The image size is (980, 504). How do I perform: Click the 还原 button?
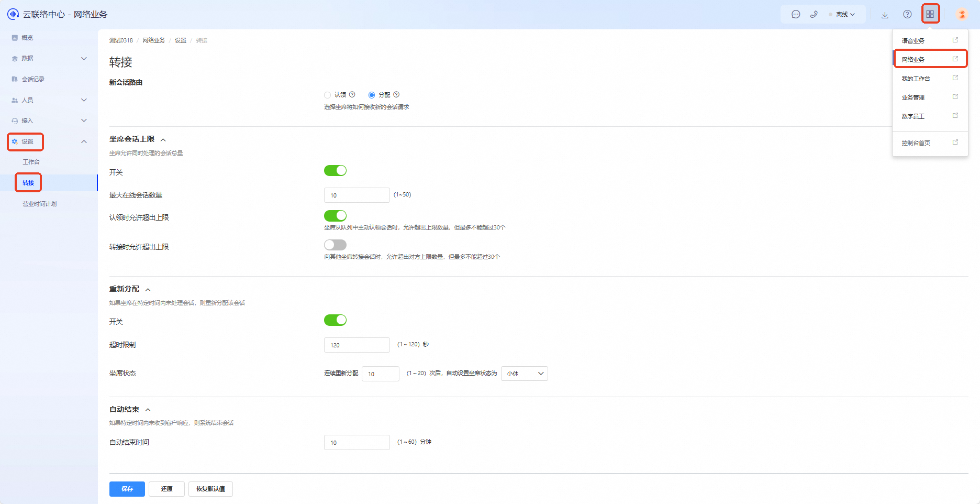(166, 489)
